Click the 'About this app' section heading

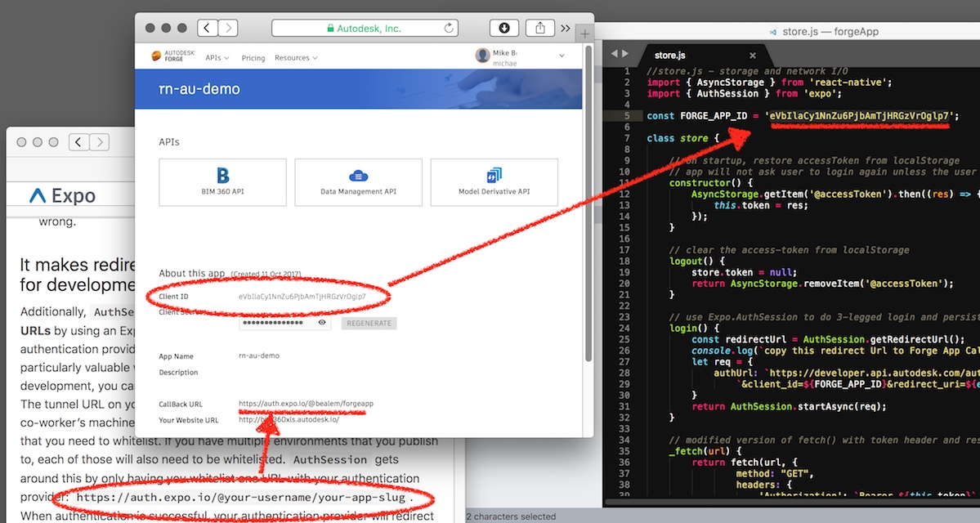tap(192, 273)
